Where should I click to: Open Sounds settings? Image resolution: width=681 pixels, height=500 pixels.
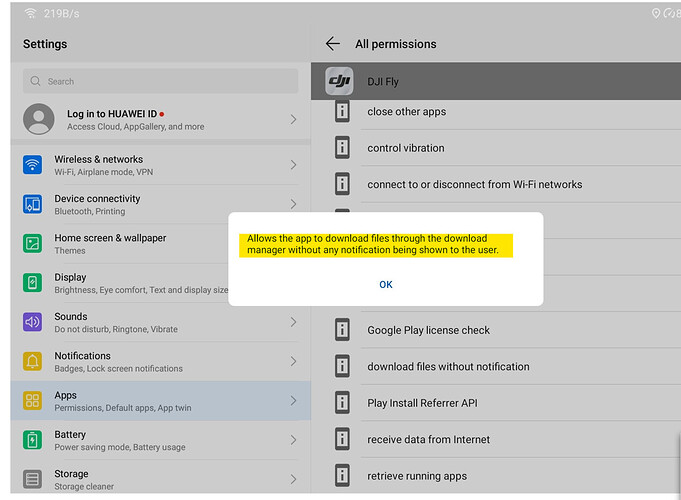pos(160,322)
